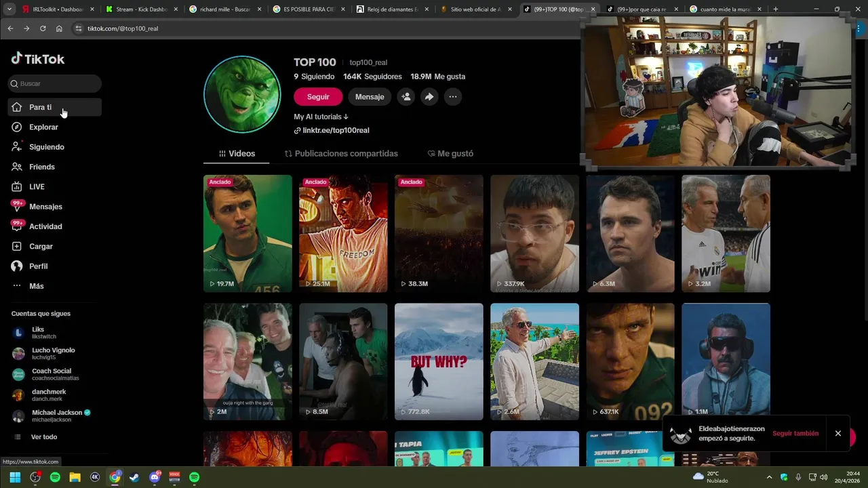868x488 pixels.
Task: Open a new browser tab
Action: point(776,9)
